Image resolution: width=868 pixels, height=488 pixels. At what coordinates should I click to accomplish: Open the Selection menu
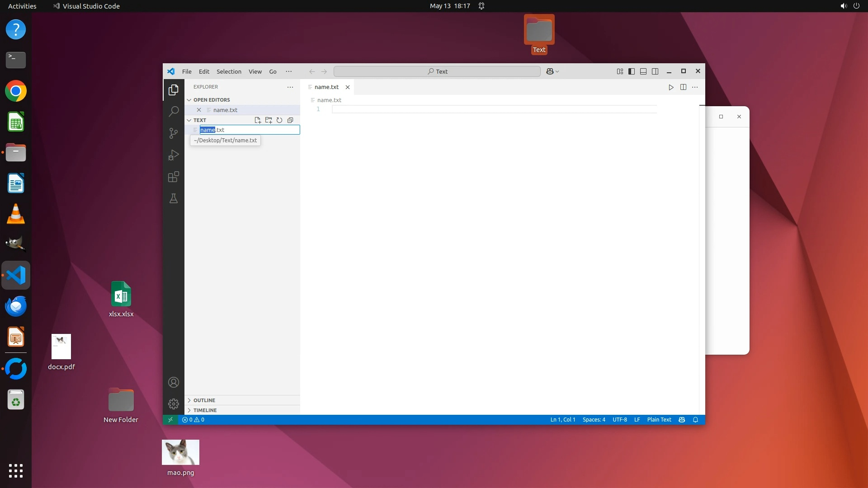coord(229,71)
